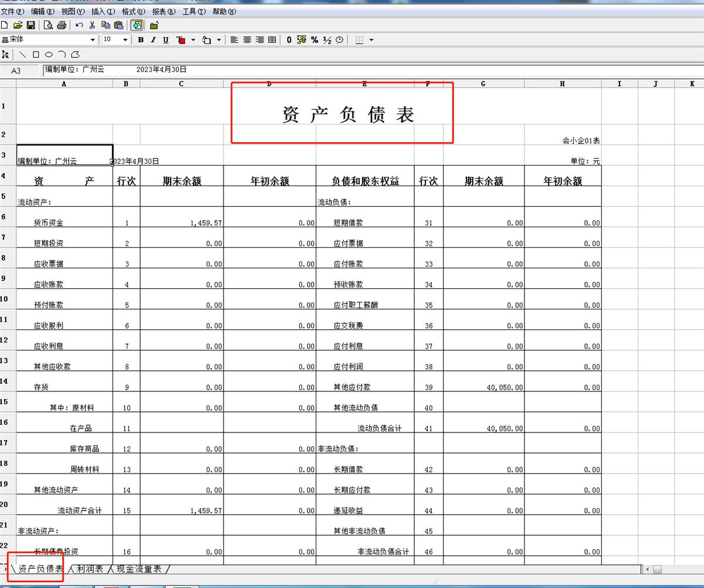Click the red font color swatch
The width and height of the screenshot is (704, 588).
(181, 40)
